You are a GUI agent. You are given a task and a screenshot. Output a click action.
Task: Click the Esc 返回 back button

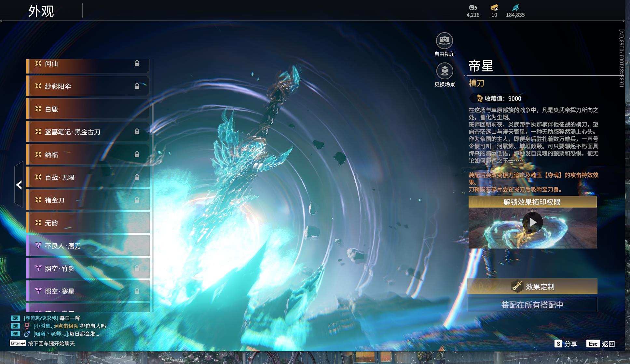(x=601, y=344)
